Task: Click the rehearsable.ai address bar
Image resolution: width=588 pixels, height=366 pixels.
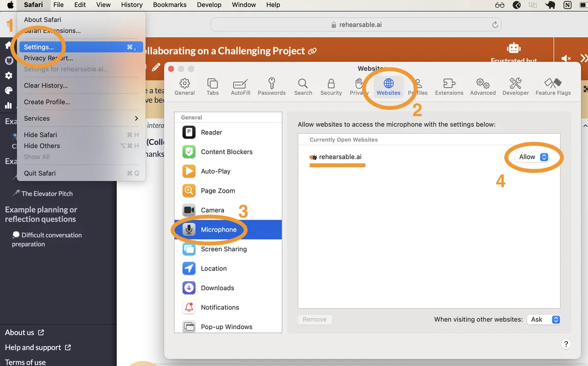Action: click(x=356, y=24)
